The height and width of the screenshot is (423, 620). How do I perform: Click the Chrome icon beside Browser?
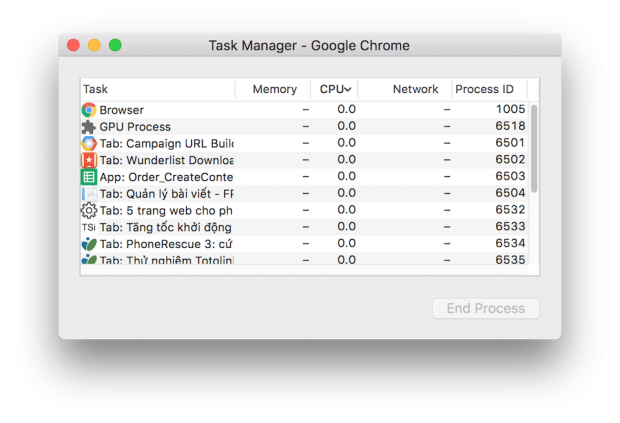click(89, 110)
